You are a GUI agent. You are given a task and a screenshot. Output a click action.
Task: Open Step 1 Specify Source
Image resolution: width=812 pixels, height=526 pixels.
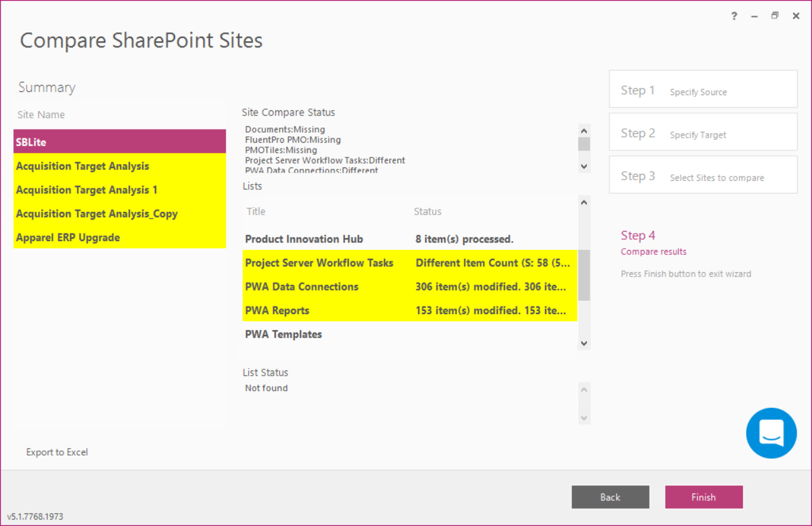pyautogui.click(x=703, y=89)
